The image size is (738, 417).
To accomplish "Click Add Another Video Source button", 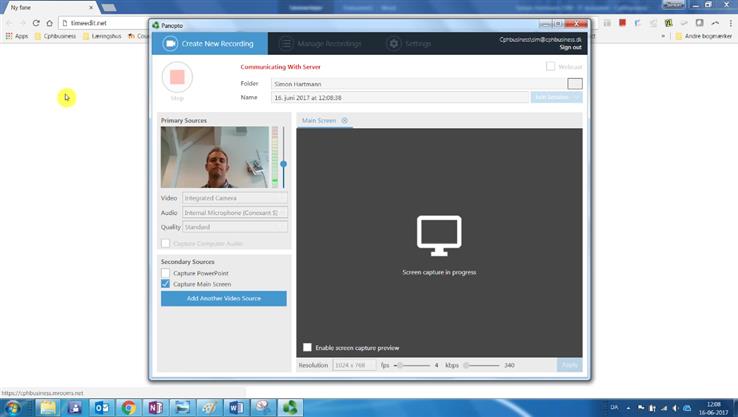I will click(223, 299).
